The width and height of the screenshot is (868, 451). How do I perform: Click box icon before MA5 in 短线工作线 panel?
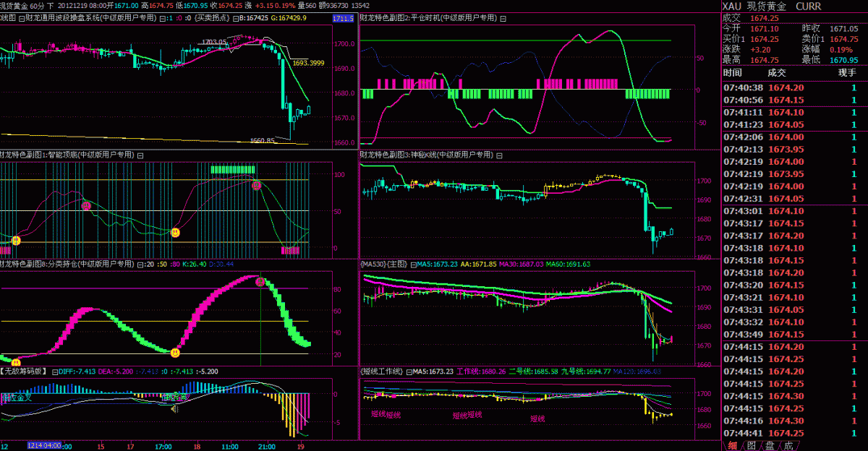(409, 371)
